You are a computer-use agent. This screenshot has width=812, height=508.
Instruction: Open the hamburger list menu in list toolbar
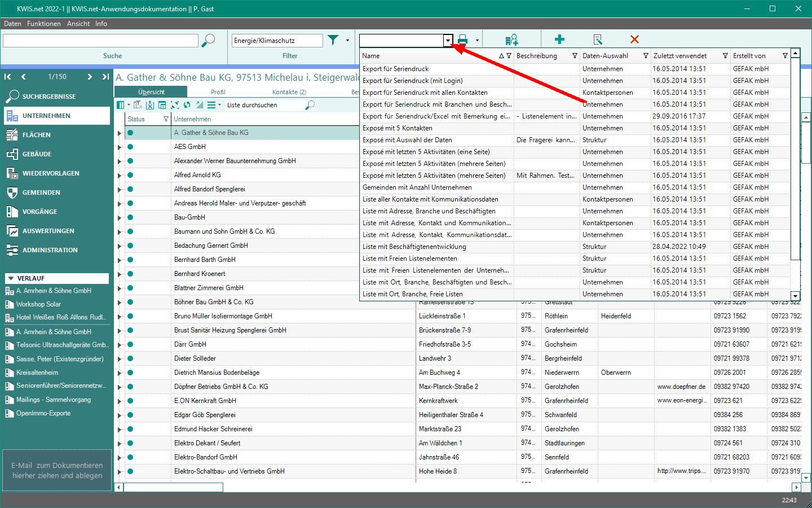[x=211, y=105]
